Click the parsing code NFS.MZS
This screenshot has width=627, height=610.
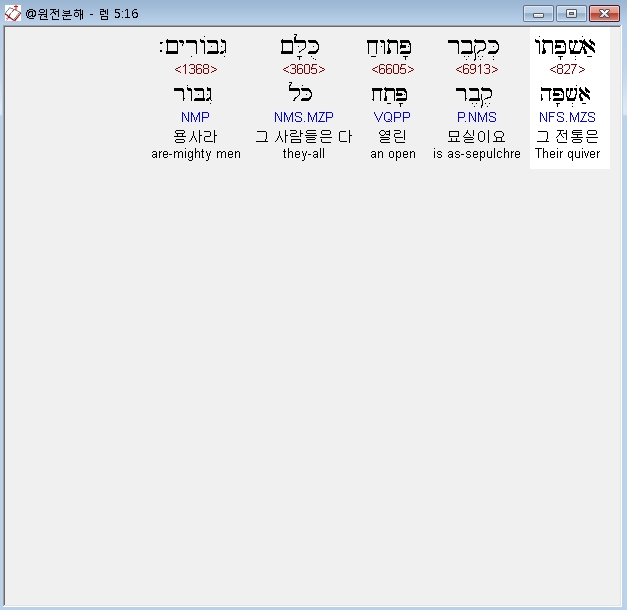pyautogui.click(x=567, y=117)
